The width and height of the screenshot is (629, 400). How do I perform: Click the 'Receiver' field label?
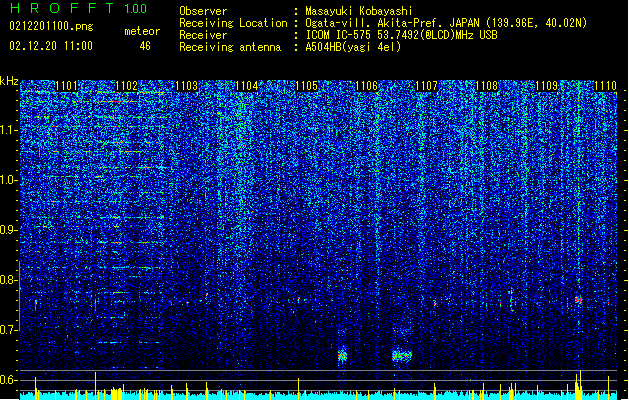coord(203,35)
